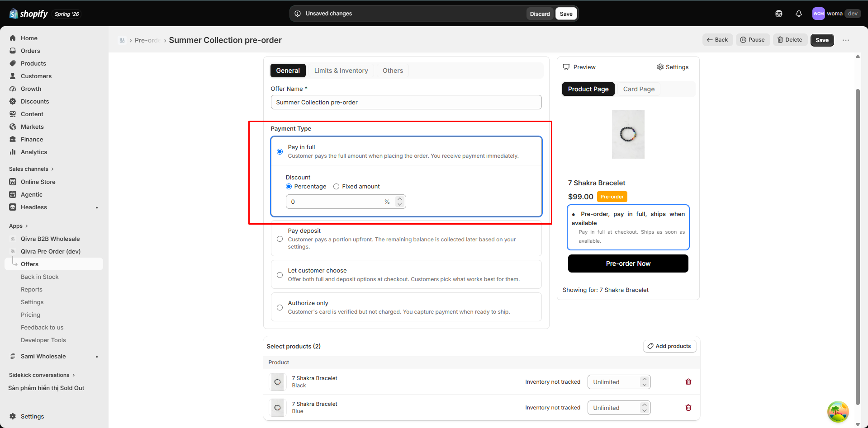The image size is (868, 428).
Task: Switch to the General tab
Action: pyautogui.click(x=288, y=71)
